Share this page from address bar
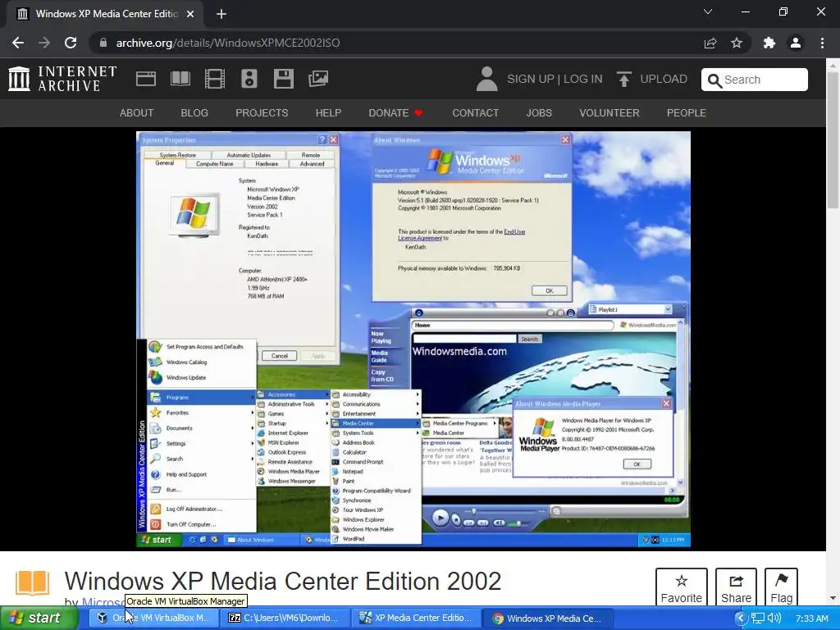 pyautogui.click(x=710, y=43)
